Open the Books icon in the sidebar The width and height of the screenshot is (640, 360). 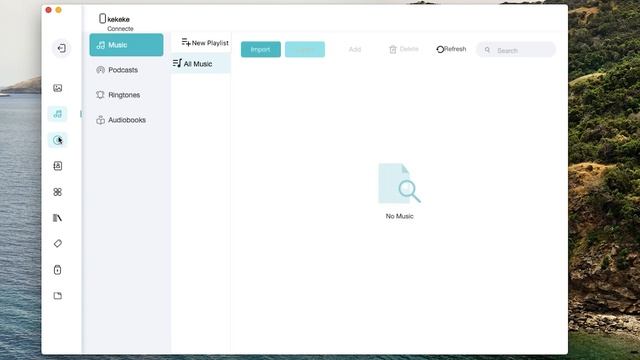pos(58,218)
